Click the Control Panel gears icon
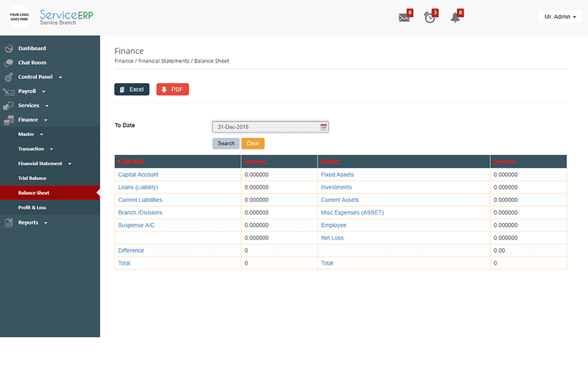 (9, 77)
